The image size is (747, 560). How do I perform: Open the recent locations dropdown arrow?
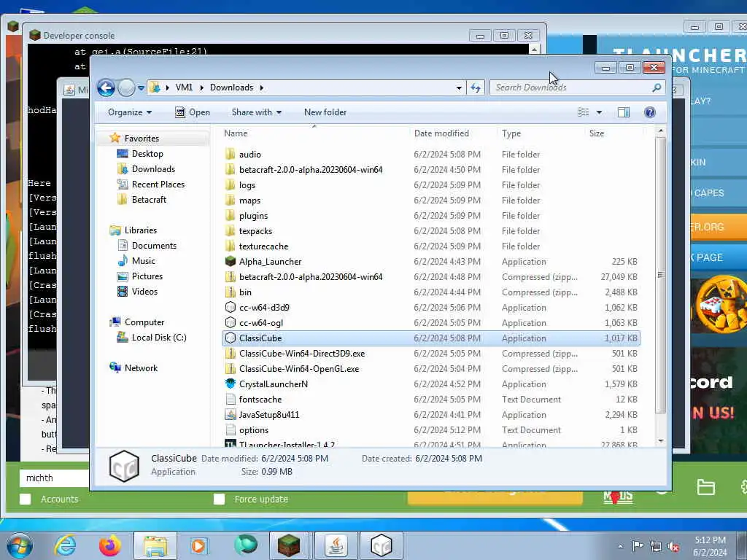tap(141, 88)
